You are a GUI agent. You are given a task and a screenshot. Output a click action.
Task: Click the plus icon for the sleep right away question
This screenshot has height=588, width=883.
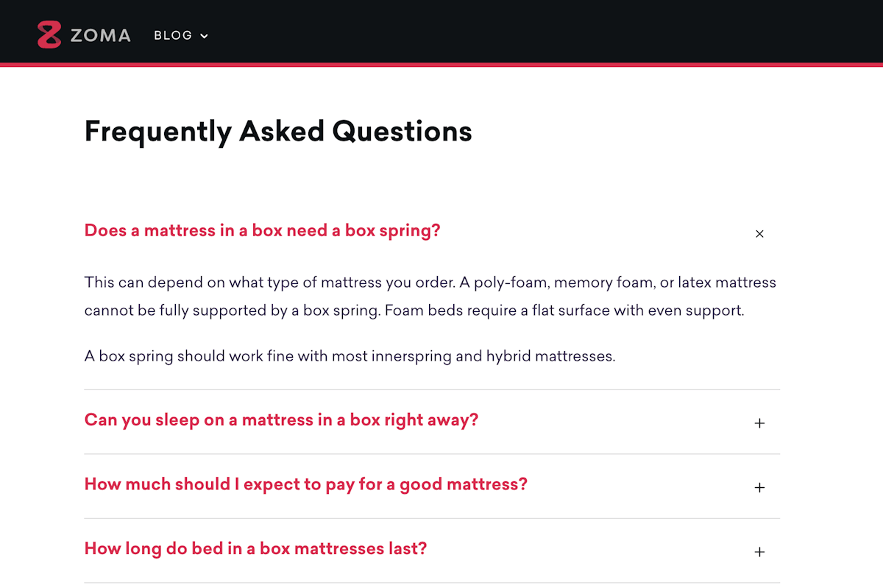(x=760, y=423)
